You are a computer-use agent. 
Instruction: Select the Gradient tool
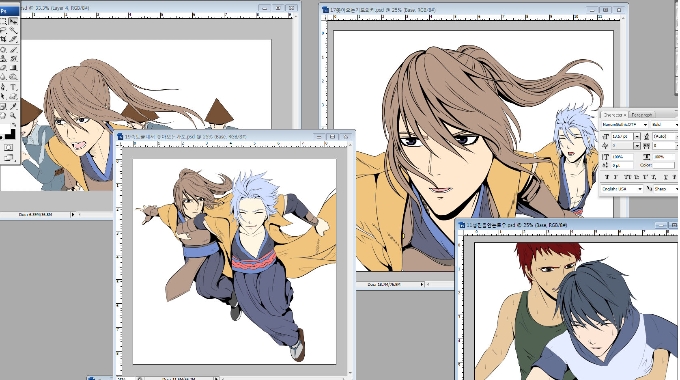[x=13, y=67]
